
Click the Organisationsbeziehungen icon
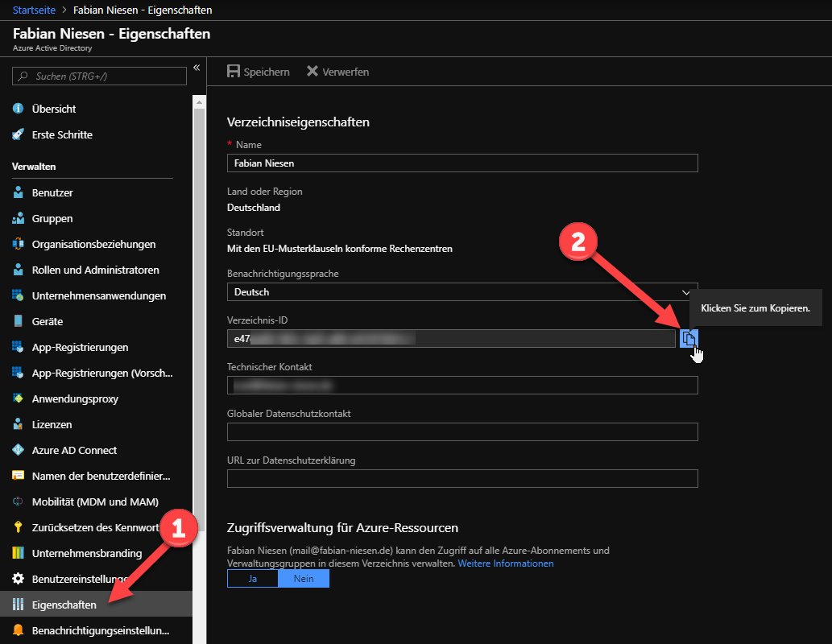click(x=18, y=244)
